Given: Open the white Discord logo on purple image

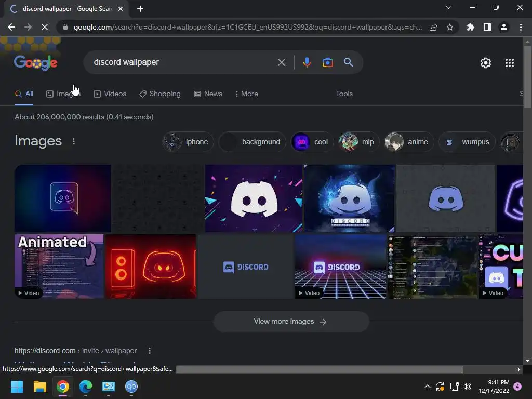Looking at the screenshot, I should point(254,198).
